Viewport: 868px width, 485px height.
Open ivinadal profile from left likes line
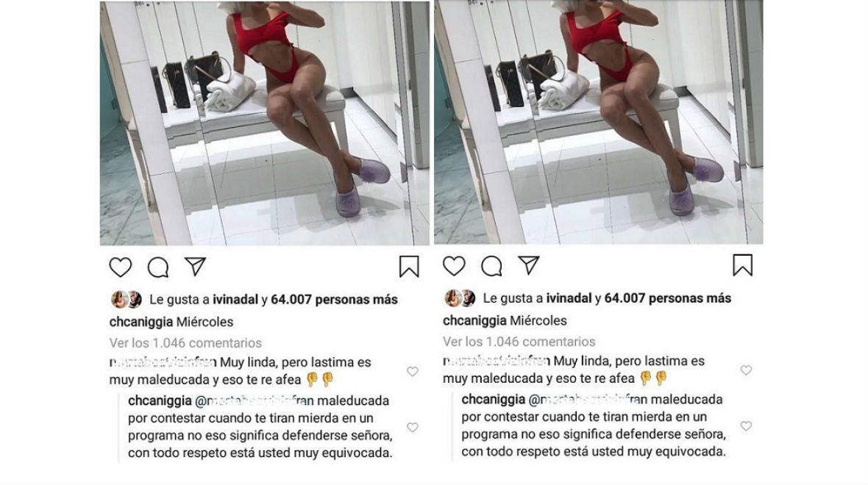(x=235, y=300)
